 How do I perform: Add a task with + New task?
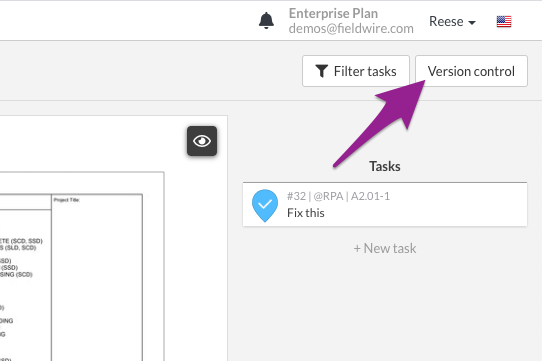pyautogui.click(x=385, y=248)
